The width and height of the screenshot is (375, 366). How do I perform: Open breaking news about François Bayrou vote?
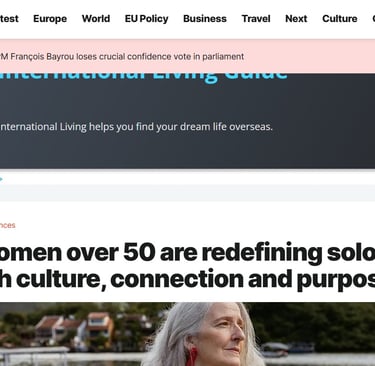122,56
